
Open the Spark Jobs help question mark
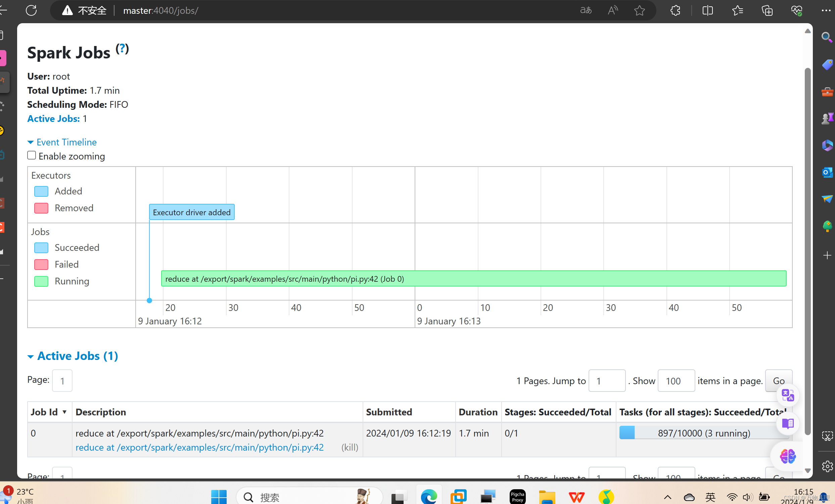(122, 48)
